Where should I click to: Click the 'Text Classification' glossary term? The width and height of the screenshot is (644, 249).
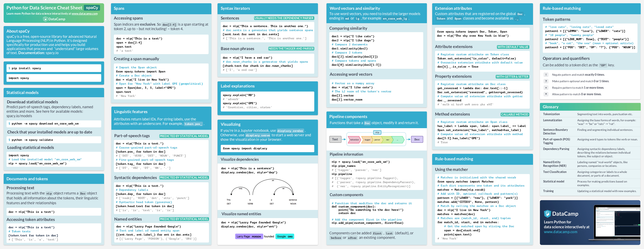coord(555,172)
